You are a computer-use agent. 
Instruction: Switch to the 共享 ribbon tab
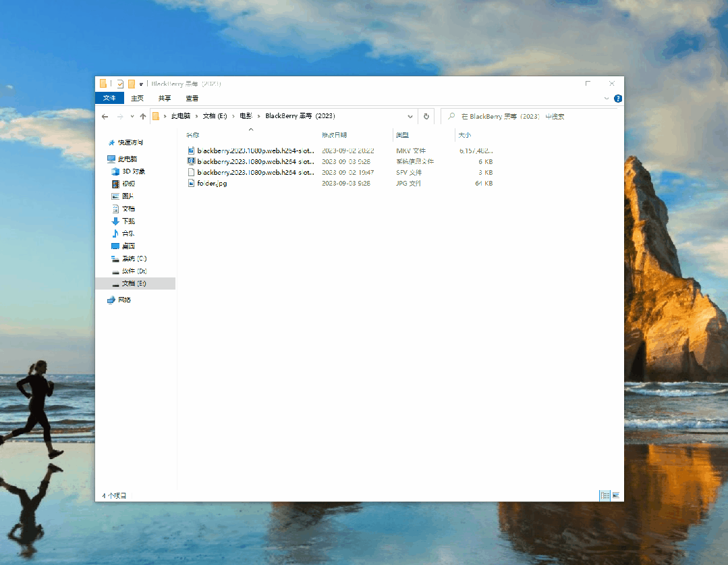tap(165, 98)
